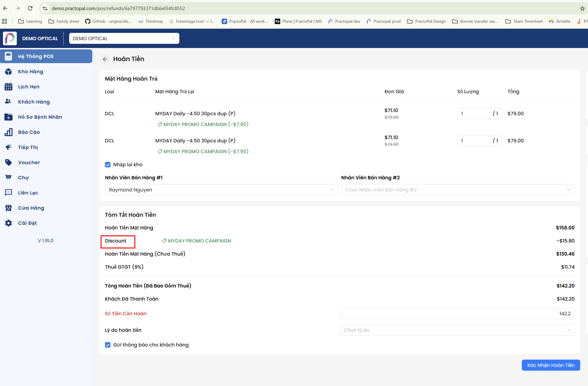Click the '$130.46' pre-tax refund value
Image resolution: width=588 pixels, height=386 pixels.
pyautogui.click(x=565, y=254)
